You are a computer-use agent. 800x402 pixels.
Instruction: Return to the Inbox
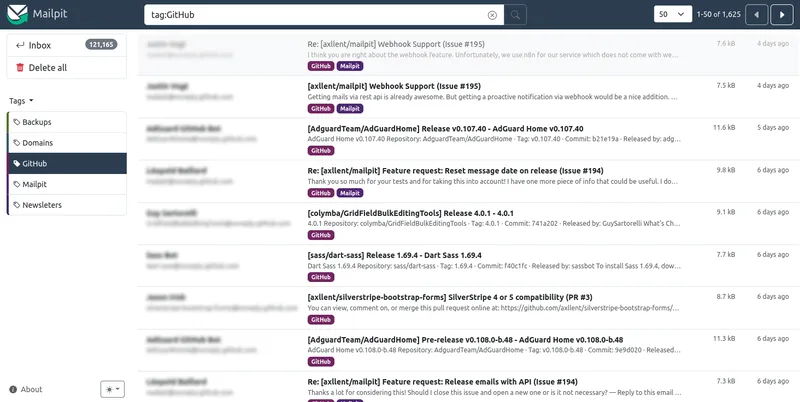tap(67, 45)
